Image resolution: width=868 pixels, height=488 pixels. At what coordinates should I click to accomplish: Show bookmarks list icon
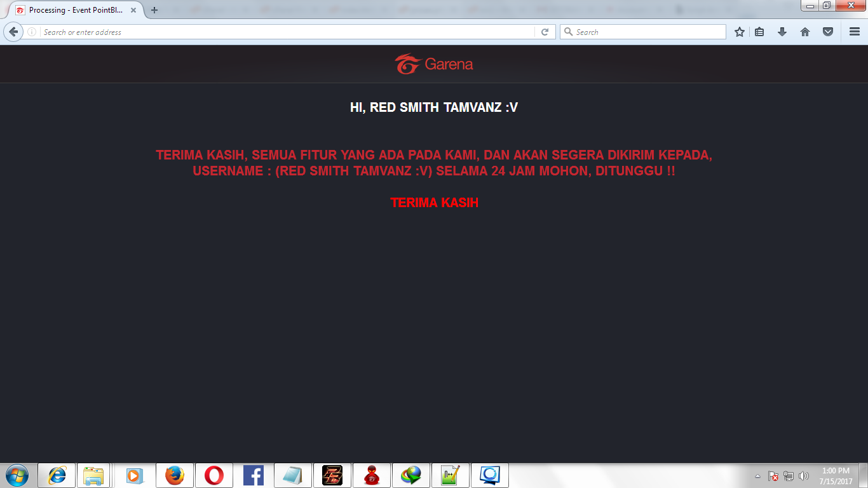759,32
